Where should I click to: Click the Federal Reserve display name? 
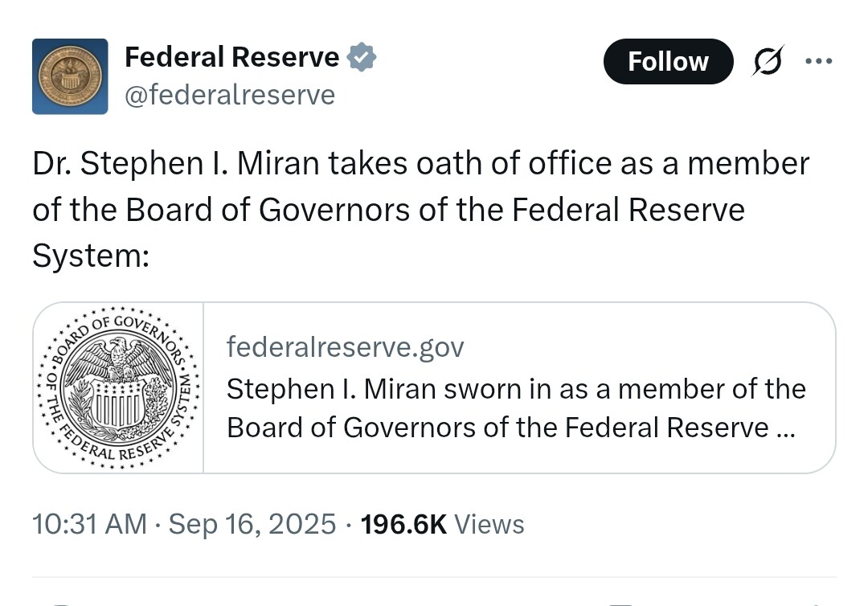[232, 57]
